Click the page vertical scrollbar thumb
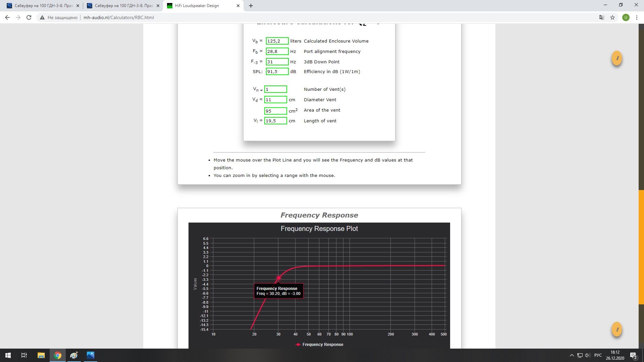 point(641,247)
